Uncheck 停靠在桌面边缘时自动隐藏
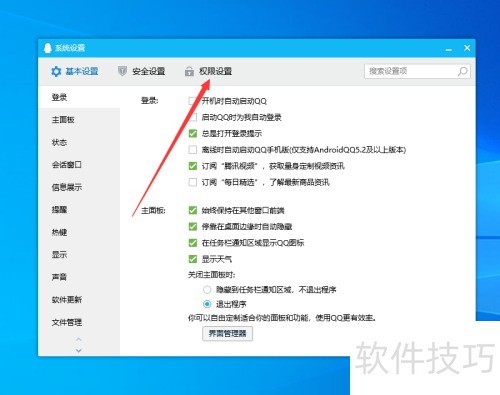 (193, 227)
